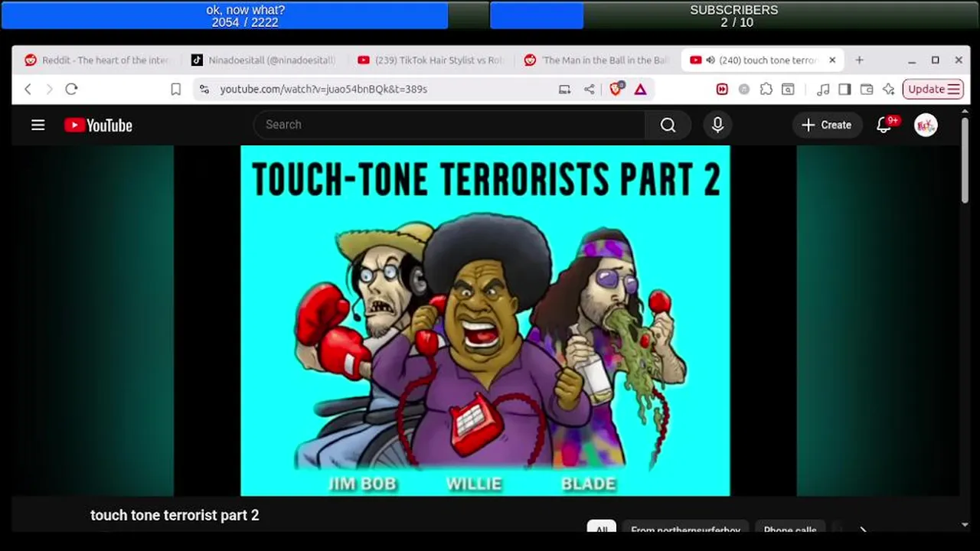Show more filter chips with right chevron
The width and height of the screenshot is (980, 551).
pyautogui.click(x=863, y=529)
